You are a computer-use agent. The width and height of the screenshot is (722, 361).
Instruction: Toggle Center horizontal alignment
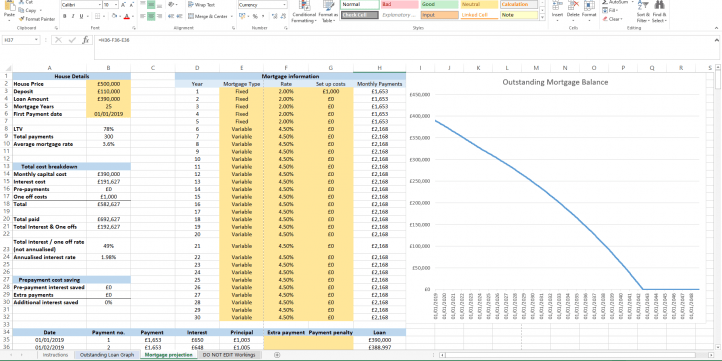[151, 16]
